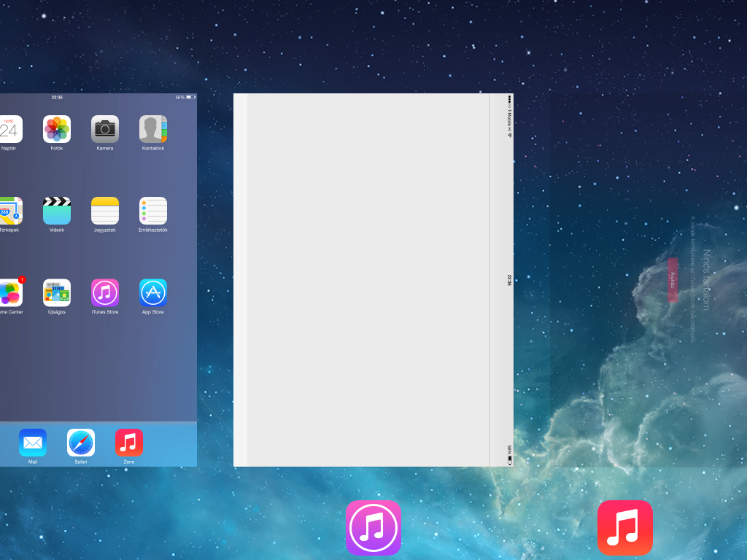Viewport: 747px width, 560px height.
Task: Open the Térképek maps icon
Action: coord(10,211)
